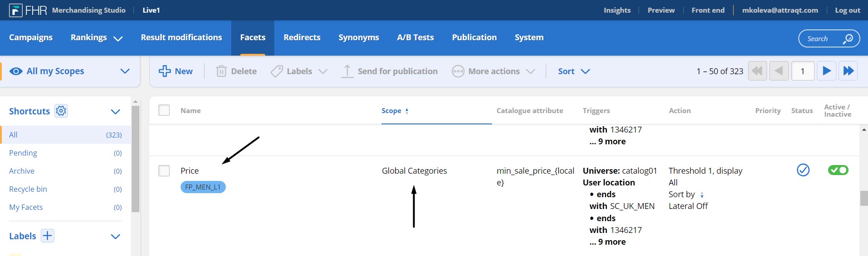Click the '... 9 more' text in Price row
Viewport: 868px width, 256px height.
tap(607, 242)
